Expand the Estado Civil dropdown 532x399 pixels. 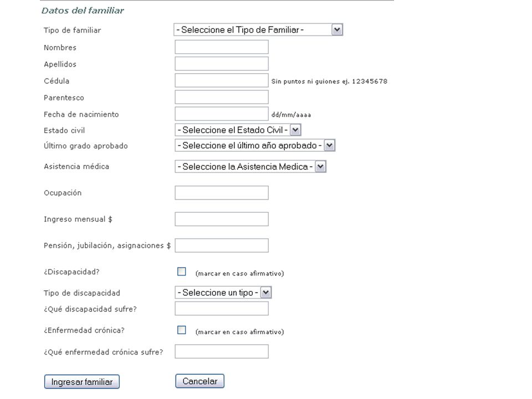(238, 130)
